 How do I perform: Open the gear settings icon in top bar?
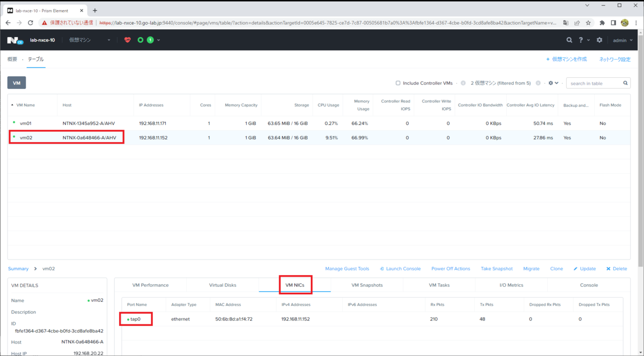point(599,40)
